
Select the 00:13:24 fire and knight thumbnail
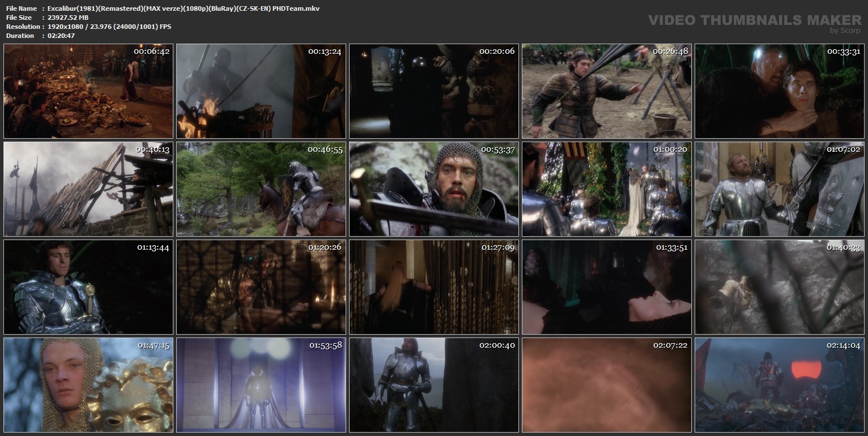(x=261, y=91)
